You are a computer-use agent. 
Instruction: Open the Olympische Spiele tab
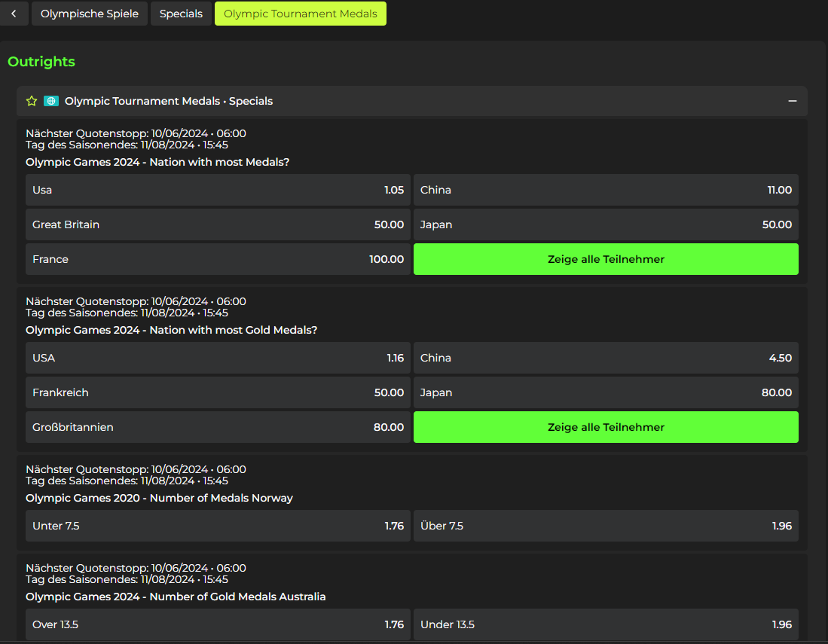pos(90,14)
